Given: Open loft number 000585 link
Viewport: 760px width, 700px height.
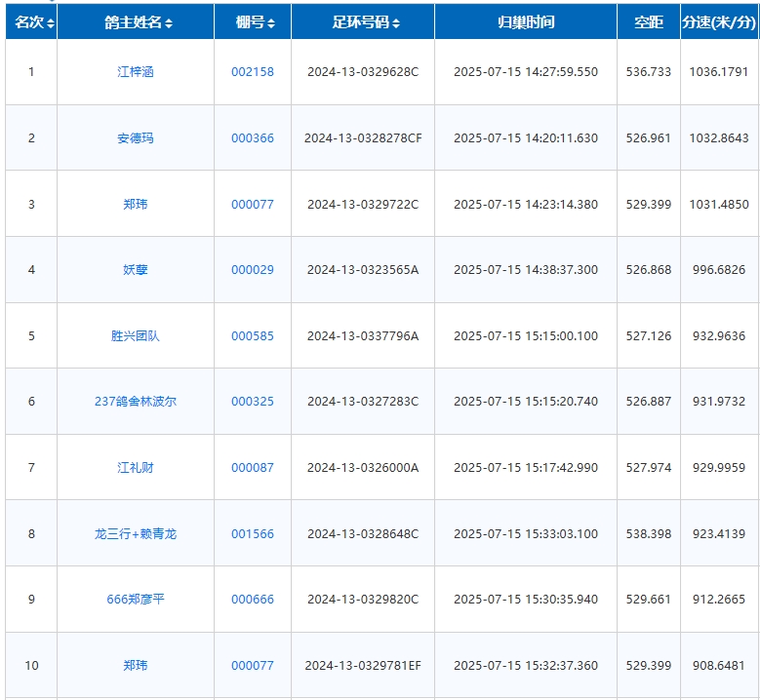Looking at the screenshot, I should click(253, 336).
